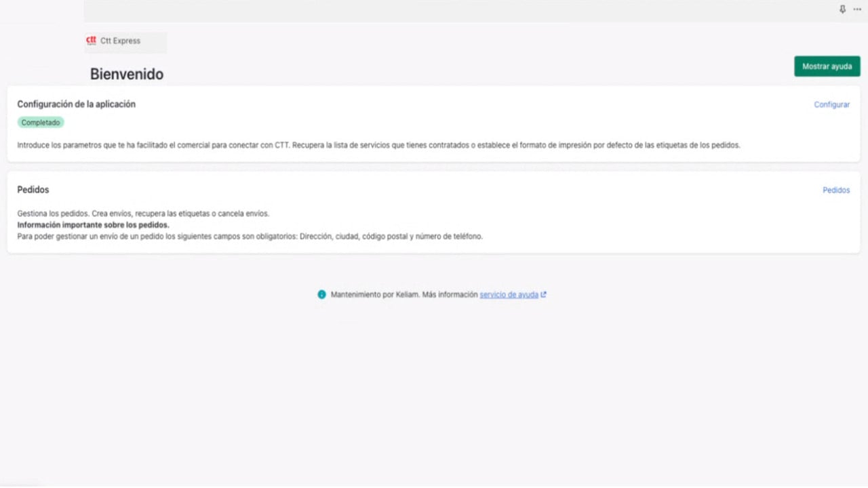Follow the servicio de ayuda link
The image size is (868, 488).
[x=509, y=295]
